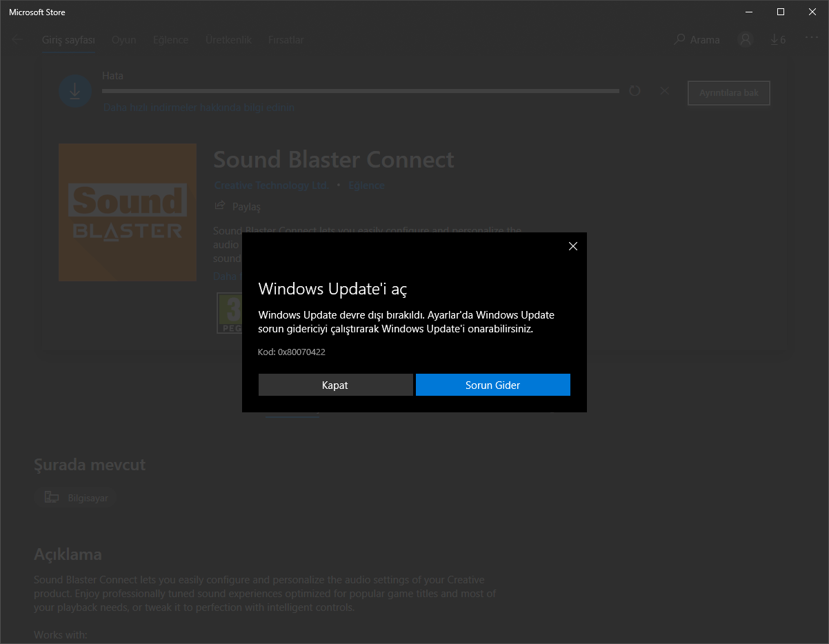Screen dimensions: 829x644
Task: Open the Eğlence category link
Action: [x=366, y=185]
